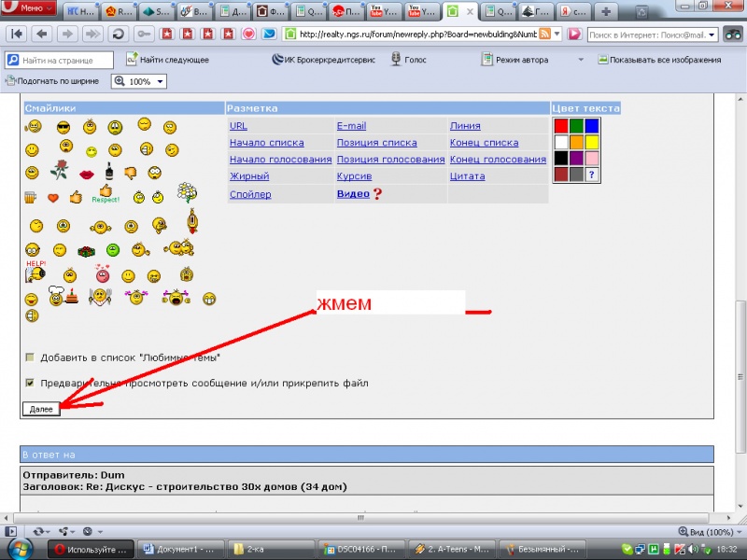Reload the page with the refresh icon
Screen dimensions: 747x560
(118, 34)
